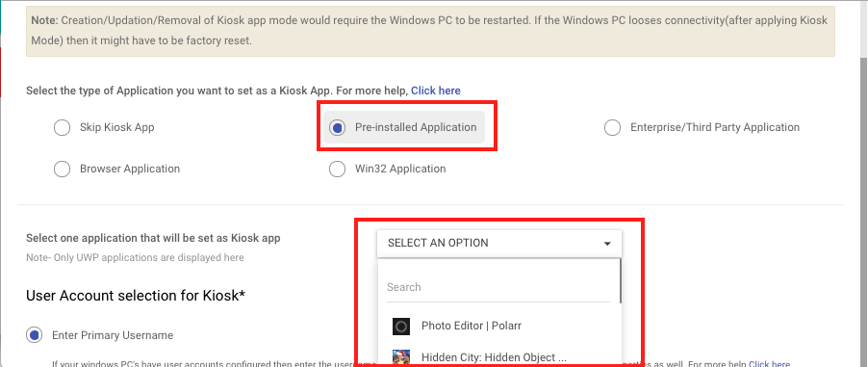
Task: Focus the Search field in dropdown
Action: 498,287
